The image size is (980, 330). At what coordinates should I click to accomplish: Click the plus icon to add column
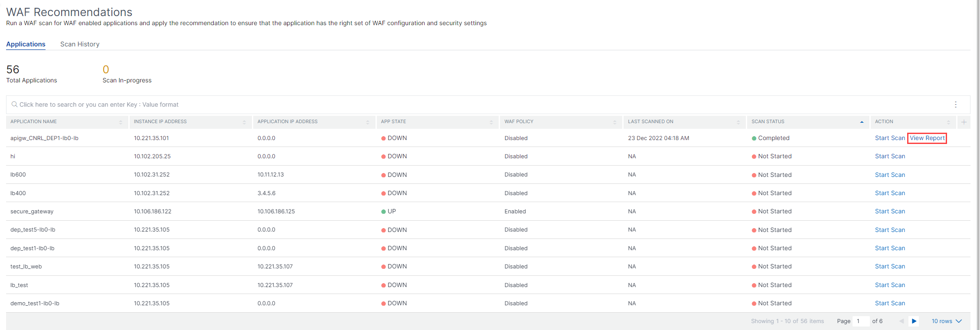(x=964, y=122)
